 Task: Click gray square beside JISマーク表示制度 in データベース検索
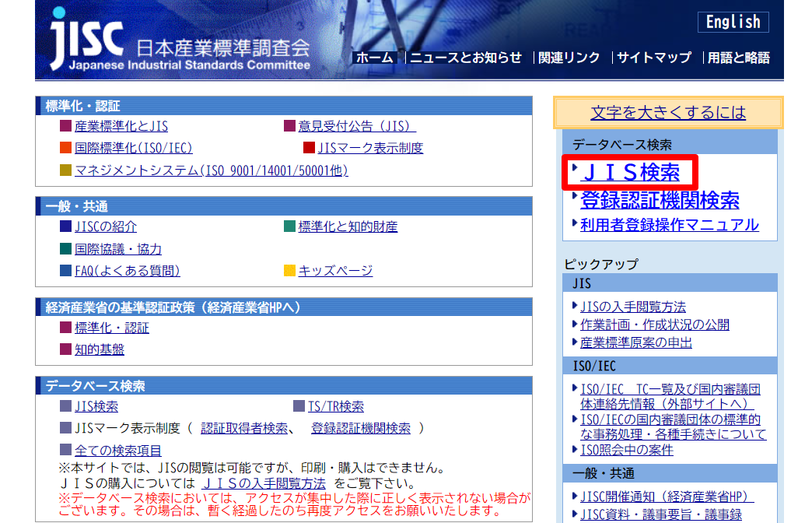[65, 427]
